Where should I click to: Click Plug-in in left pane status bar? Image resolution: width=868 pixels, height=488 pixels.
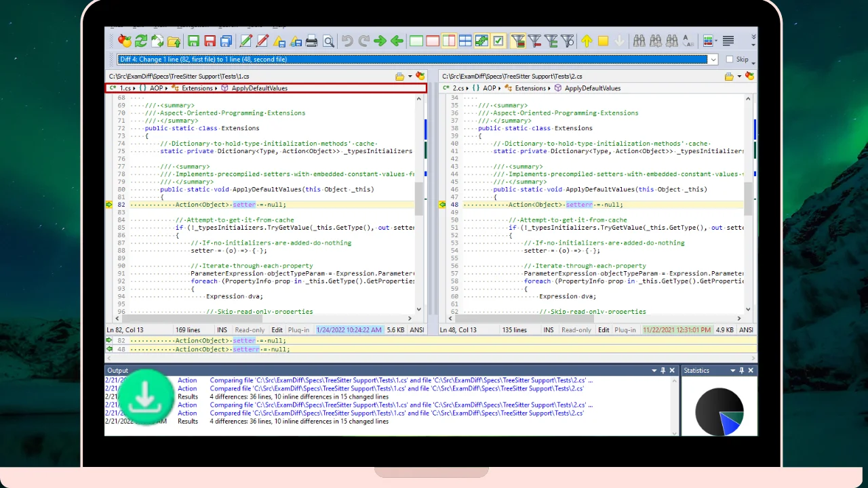pyautogui.click(x=298, y=330)
